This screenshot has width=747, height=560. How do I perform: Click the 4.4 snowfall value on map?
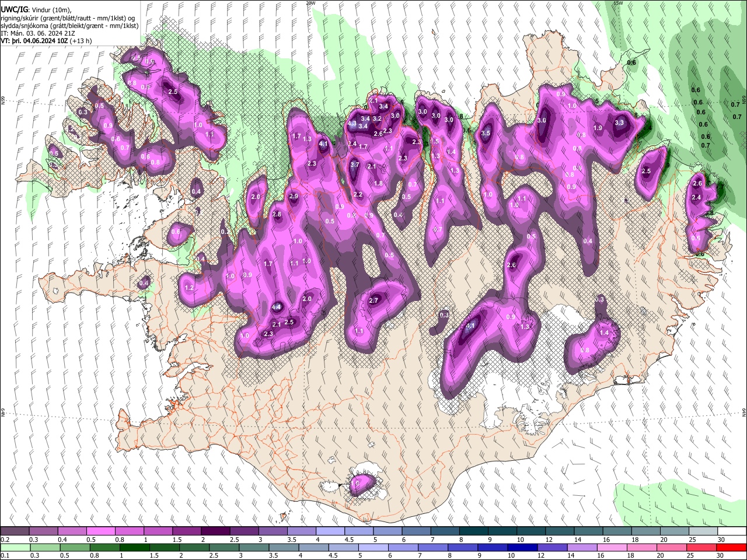click(277, 307)
